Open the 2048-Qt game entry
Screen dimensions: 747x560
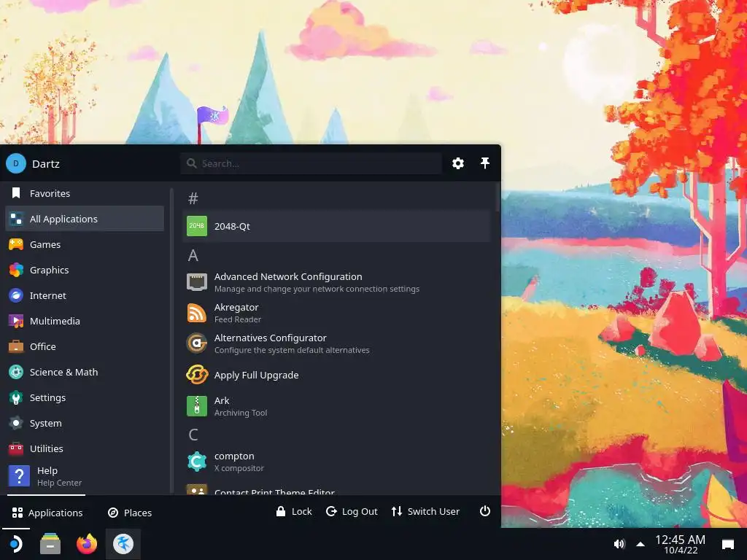tap(336, 226)
